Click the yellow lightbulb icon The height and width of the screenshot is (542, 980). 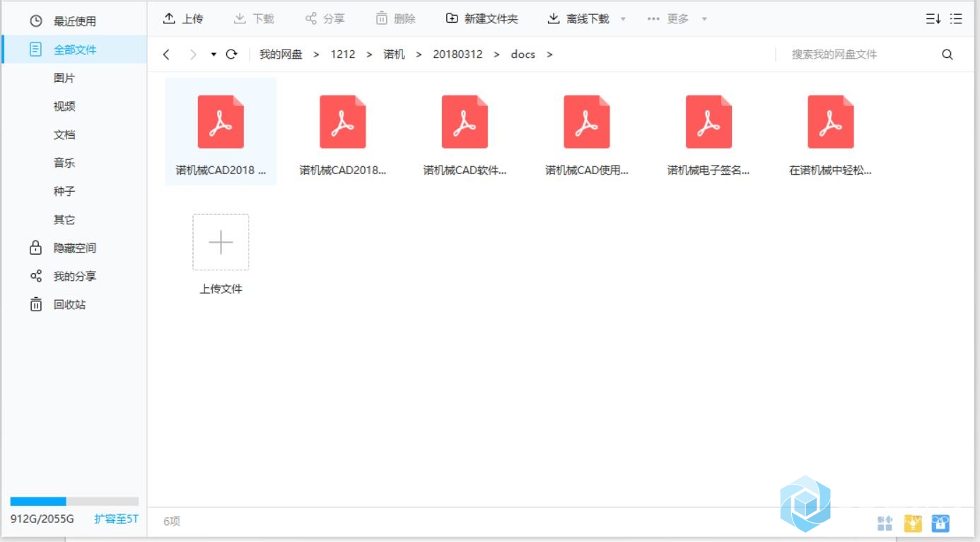(913, 524)
